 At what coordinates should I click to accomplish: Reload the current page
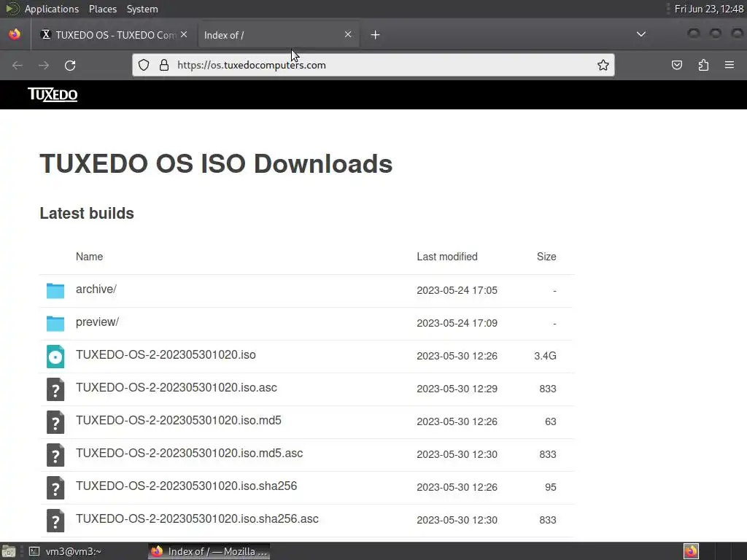click(70, 65)
